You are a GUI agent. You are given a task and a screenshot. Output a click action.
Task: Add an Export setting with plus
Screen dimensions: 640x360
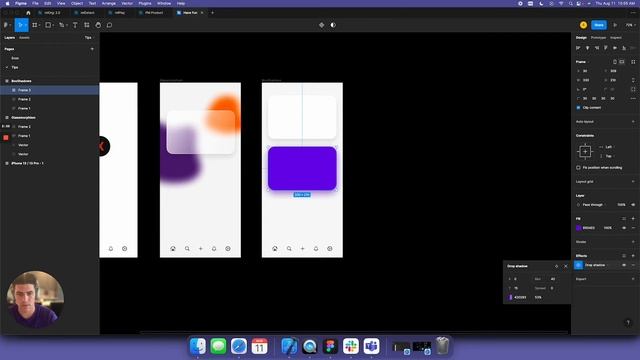pyautogui.click(x=633, y=279)
